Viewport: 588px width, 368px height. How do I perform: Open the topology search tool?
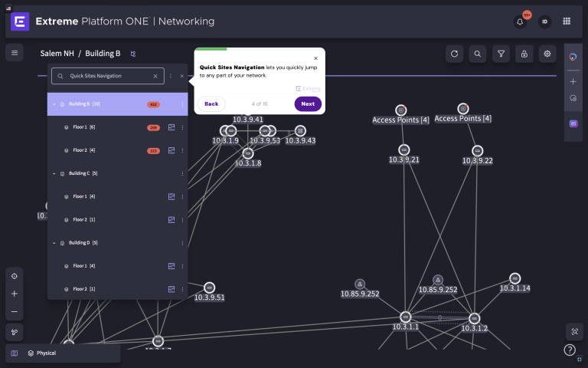(x=478, y=54)
